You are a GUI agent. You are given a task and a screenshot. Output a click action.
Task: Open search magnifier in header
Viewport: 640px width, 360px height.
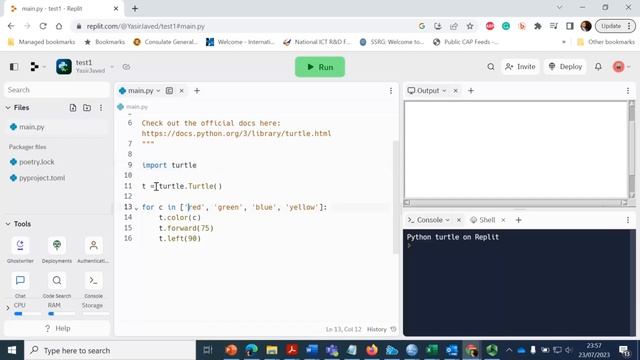pyautogui.click(x=491, y=67)
